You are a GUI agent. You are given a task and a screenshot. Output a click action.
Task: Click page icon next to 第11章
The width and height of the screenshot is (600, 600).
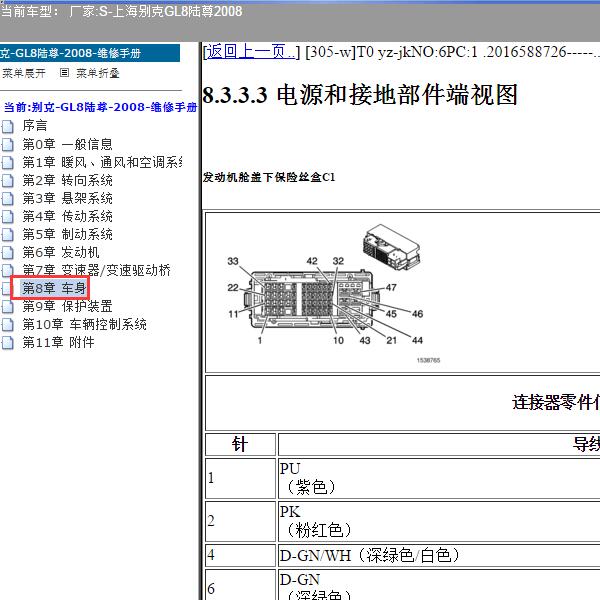(x=8, y=342)
